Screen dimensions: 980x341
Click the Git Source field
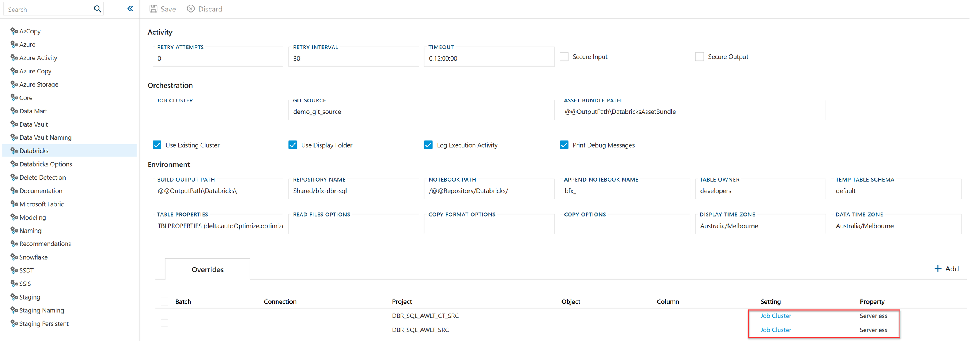[x=421, y=110]
